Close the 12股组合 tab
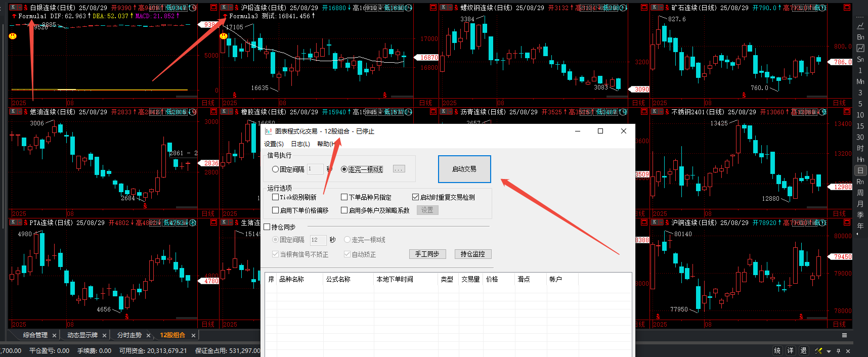The image size is (868, 357). pyautogui.click(x=193, y=335)
